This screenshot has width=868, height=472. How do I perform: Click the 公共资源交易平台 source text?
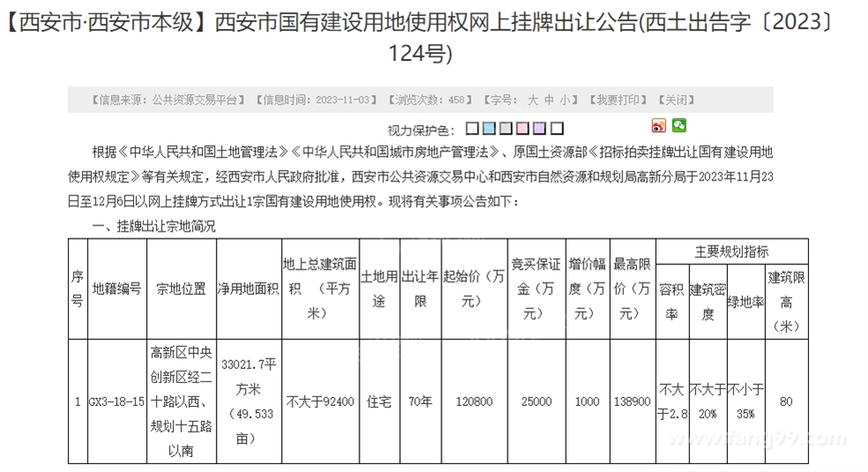click(x=194, y=100)
